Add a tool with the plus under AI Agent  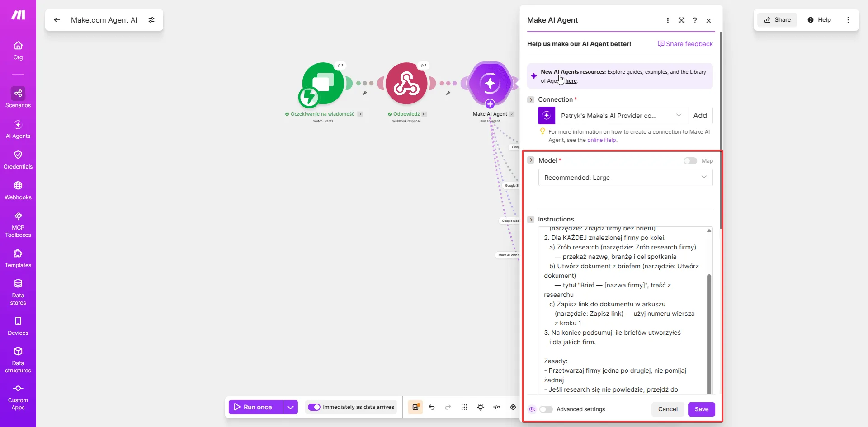pyautogui.click(x=490, y=104)
